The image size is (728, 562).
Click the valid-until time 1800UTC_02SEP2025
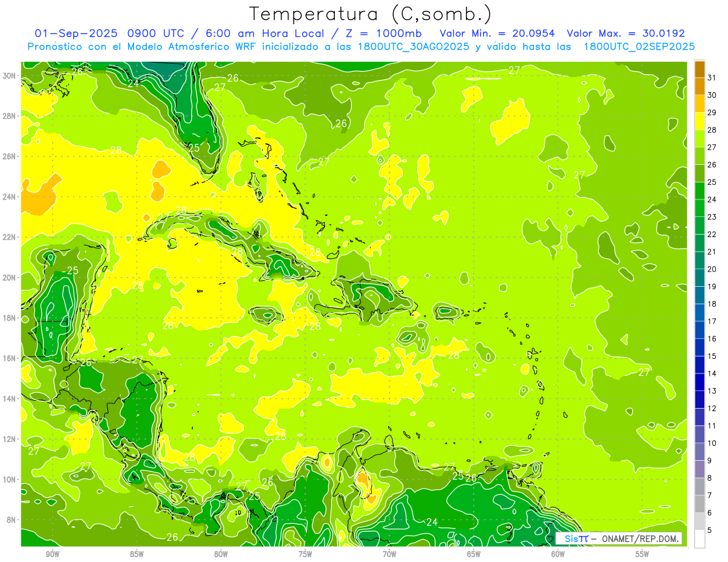(x=639, y=47)
